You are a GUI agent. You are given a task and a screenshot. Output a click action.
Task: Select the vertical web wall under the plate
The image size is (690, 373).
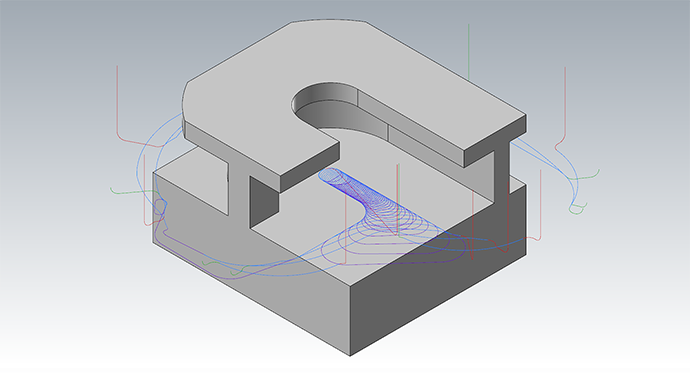click(502, 174)
